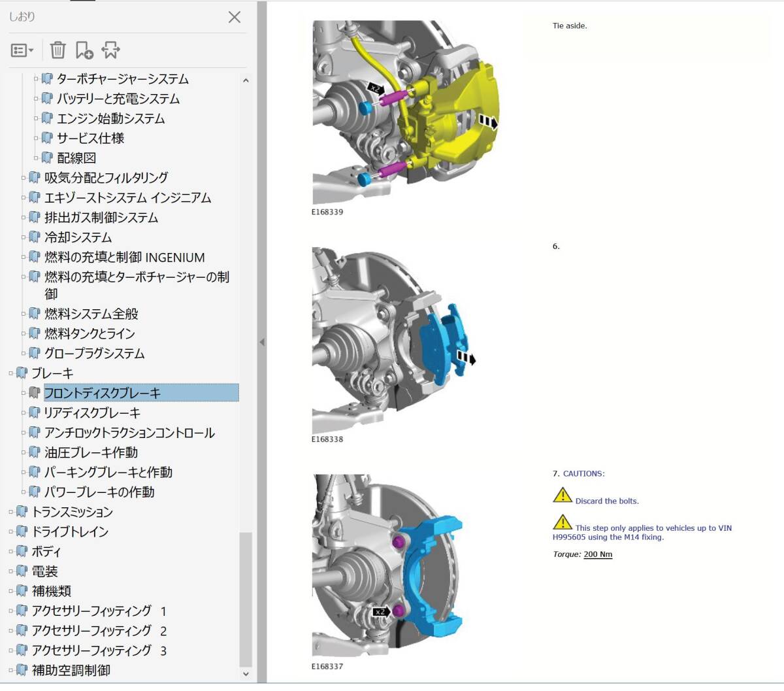Expand the 補機類 bookmark group
Screen dimensions: 784x691
point(11,591)
